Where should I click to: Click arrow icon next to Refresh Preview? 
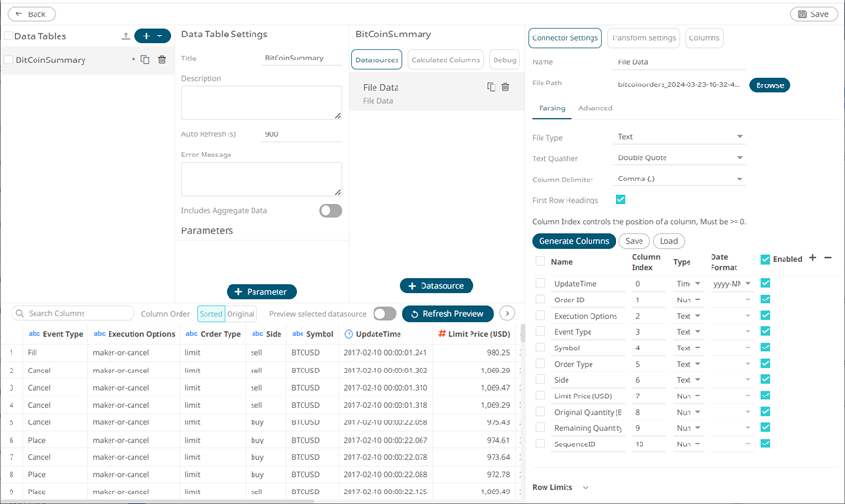(x=507, y=314)
